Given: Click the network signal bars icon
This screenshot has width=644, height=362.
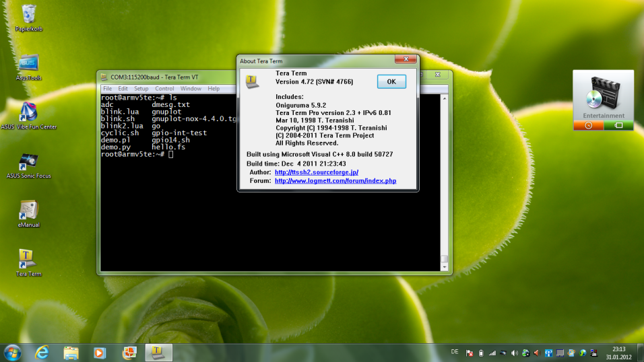Looking at the screenshot, I should pyautogui.click(x=492, y=353).
